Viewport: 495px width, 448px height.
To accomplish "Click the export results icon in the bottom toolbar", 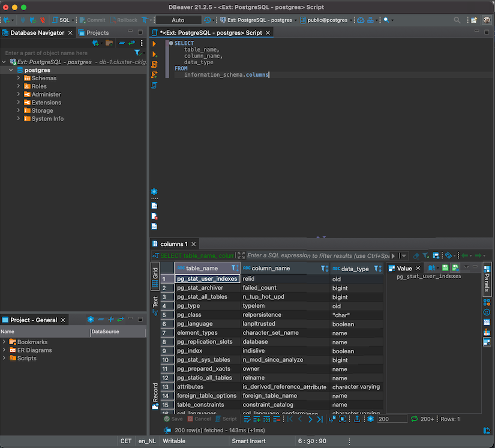I will tap(357, 419).
